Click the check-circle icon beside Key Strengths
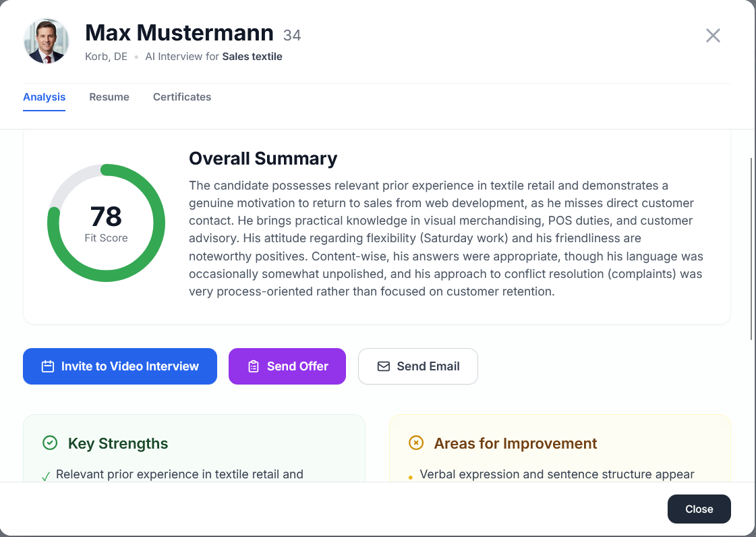Image resolution: width=756 pixels, height=537 pixels. 50,443
